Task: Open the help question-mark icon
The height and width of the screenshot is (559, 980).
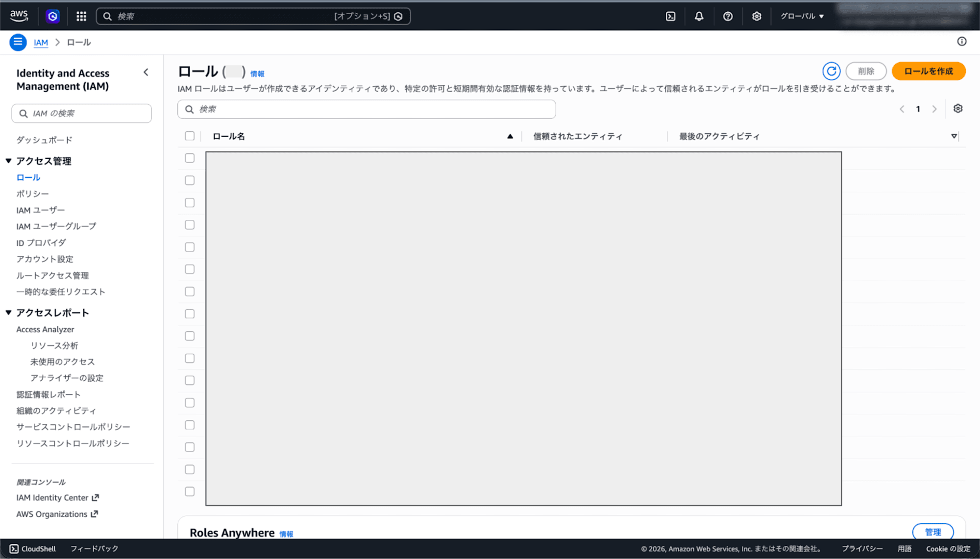Action: pyautogui.click(x=728, y=16)
